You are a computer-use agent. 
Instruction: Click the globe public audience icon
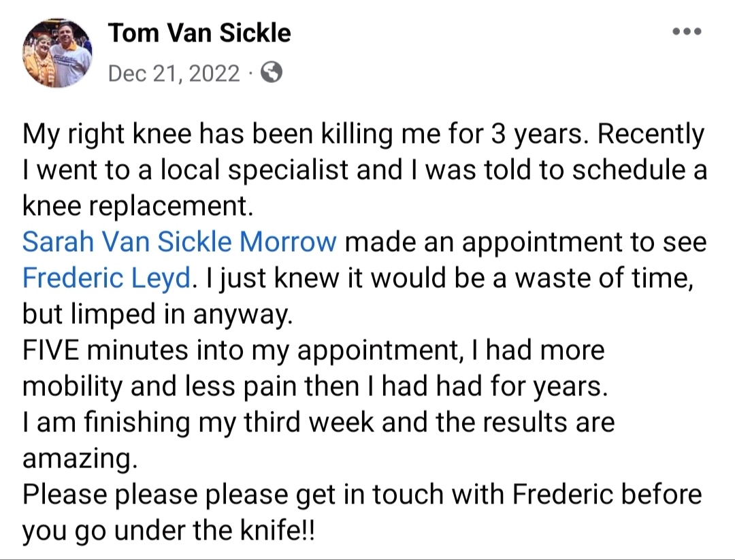click(x=272, y=73)
